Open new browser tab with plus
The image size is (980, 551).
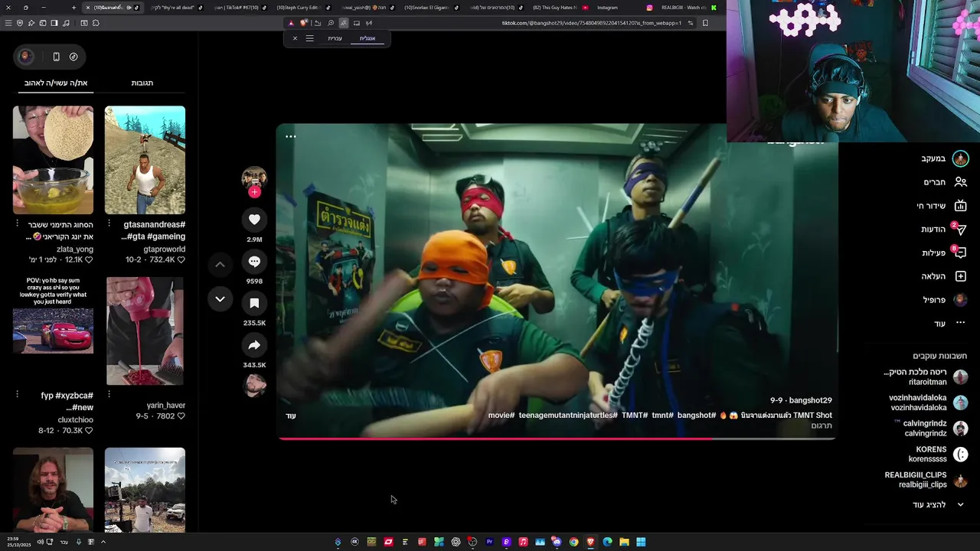click(x=73, y=8)
